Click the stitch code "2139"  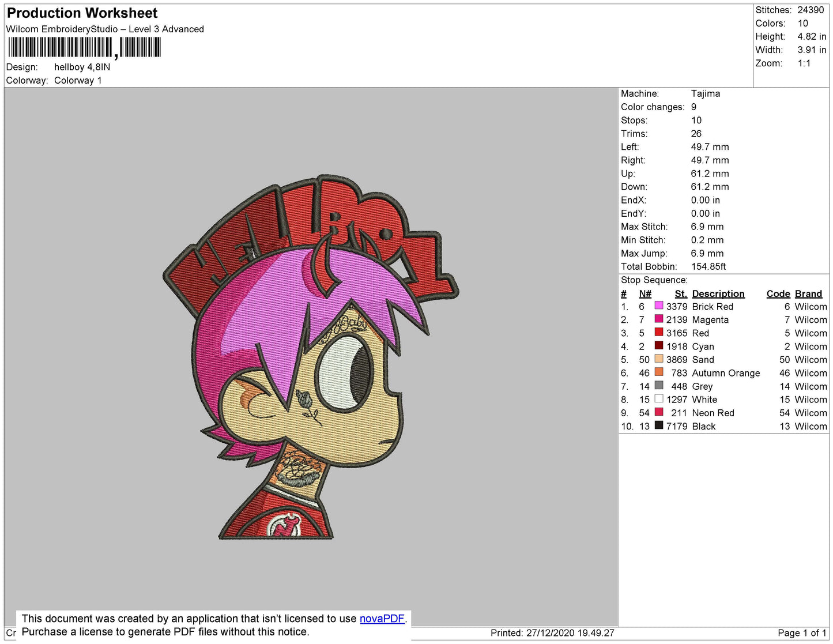tap(677, 320)
